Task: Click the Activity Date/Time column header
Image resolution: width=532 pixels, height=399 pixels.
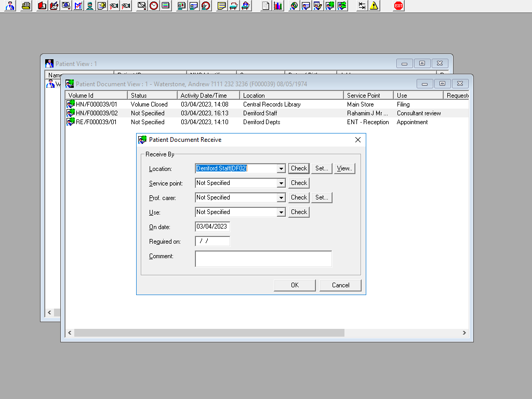Action: click(208, 96)
